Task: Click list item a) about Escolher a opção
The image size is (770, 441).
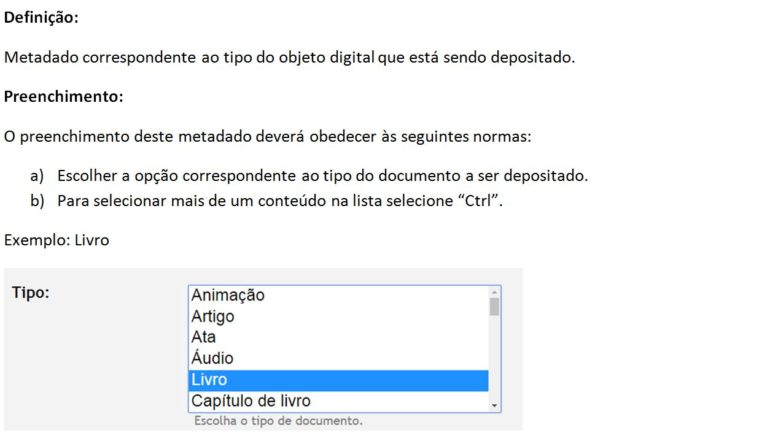Action: coord(309,175)
